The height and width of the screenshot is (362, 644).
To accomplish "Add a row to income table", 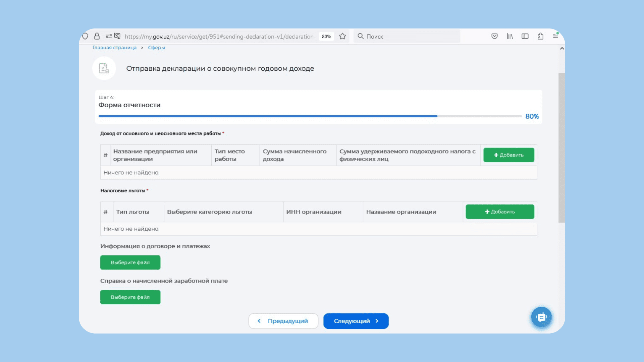I will click(x=508, y=155).
